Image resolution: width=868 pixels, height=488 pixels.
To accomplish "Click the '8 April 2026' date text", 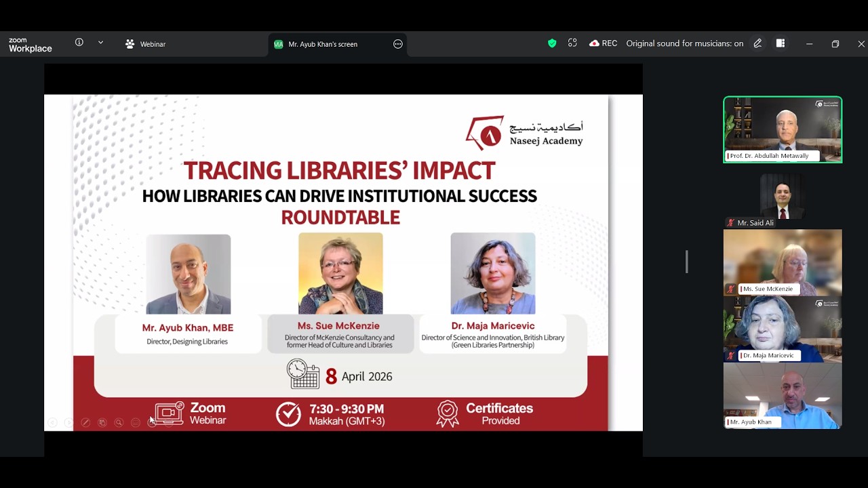I will coord(359,376).
